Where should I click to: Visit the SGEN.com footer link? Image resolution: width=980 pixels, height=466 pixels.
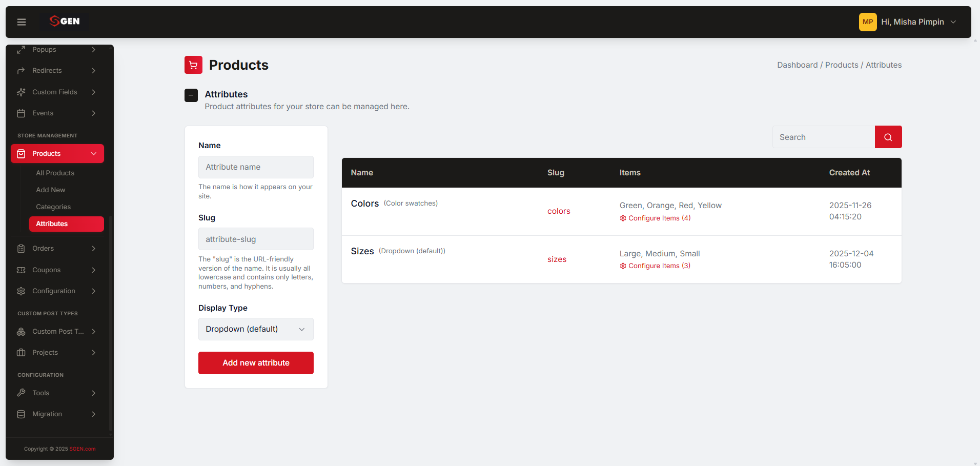pos(83,449)
